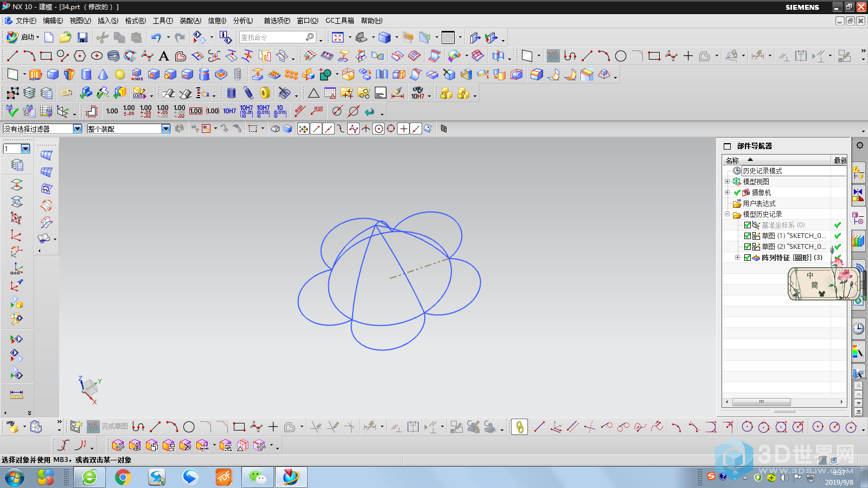This screenshot has height=488, width=868.
Task: Create a yellow Sphere primitive
Action: [119, 74]
